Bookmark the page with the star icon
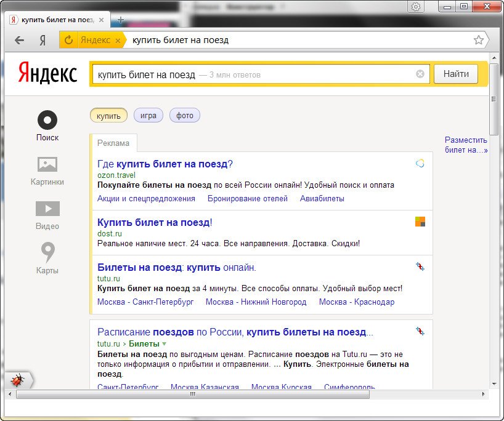The width and height of the screenshot is (504, 421). (x=478, y=40)
